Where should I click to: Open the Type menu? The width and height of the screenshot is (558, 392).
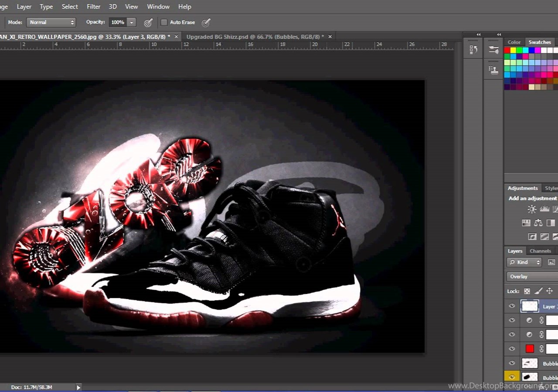click(x=46, y=7)
